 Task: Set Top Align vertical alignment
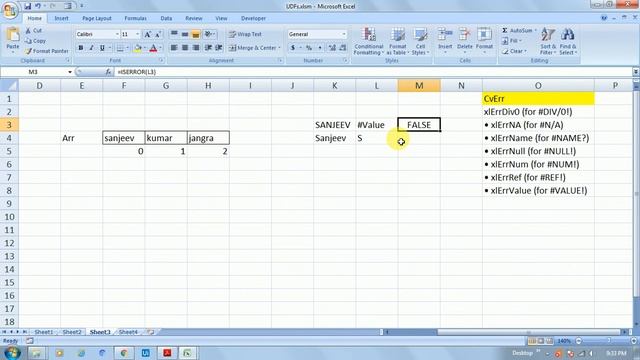pyautogui.click(x=174, y=34)
